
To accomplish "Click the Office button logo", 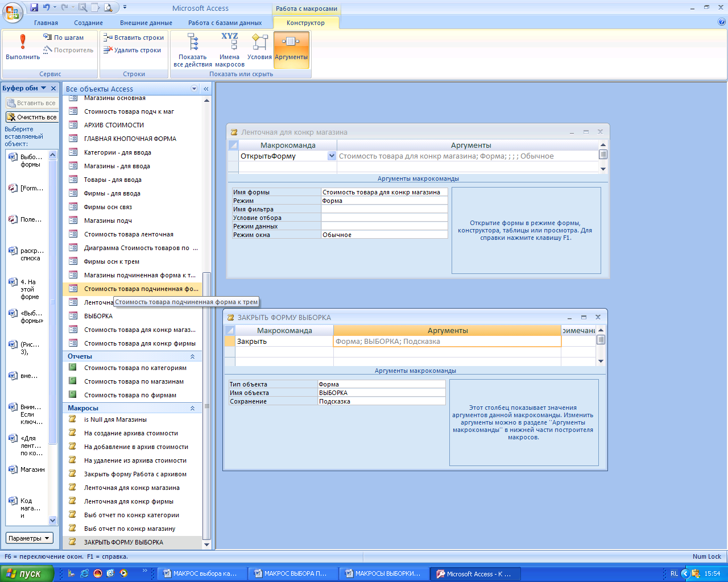I will click(13, 12).
